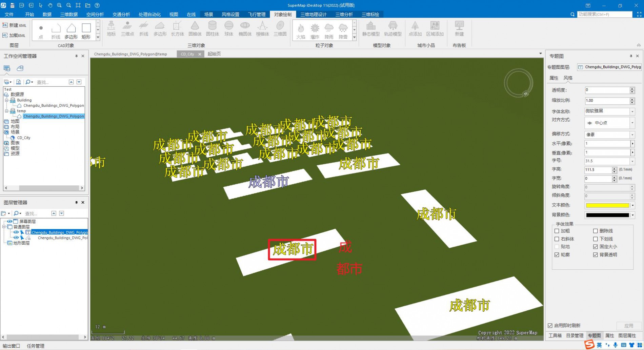Open the 任务管理 task manager

pos(36,346)
